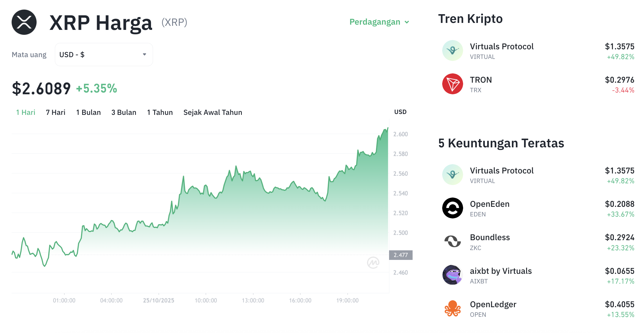Image resolution: width=644 pixels, height=333 pixels.
Task: Open the Perdagangan dropdown menu
Action: (379, 22)
